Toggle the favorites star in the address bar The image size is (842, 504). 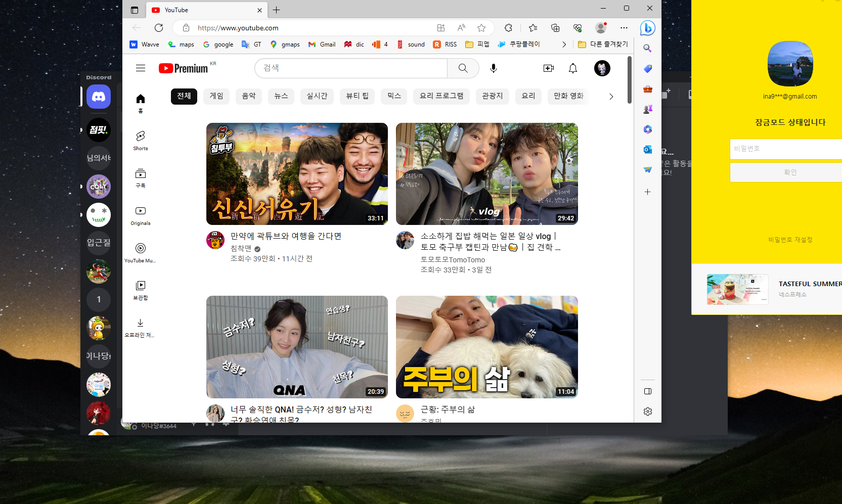[481, 28]
